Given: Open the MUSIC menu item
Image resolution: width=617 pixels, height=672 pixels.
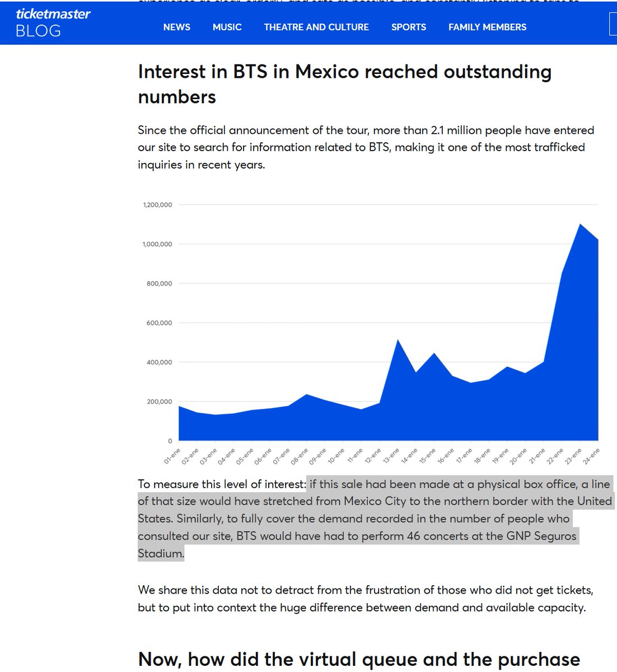Looking at the screenshot, I should pos(227,27).
